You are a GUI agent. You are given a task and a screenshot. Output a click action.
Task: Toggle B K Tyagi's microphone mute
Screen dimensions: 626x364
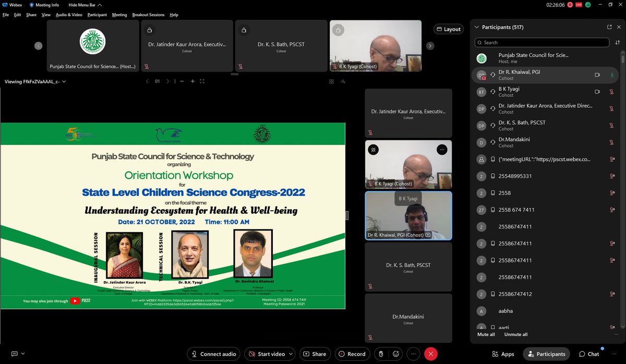click(x=612, y=92)
